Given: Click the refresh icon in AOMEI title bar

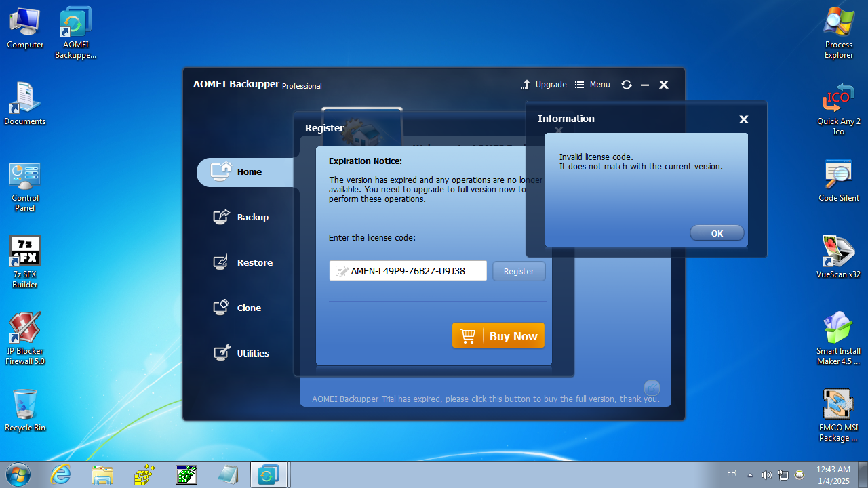Looking at the screenshot, I should pos(627,85).
